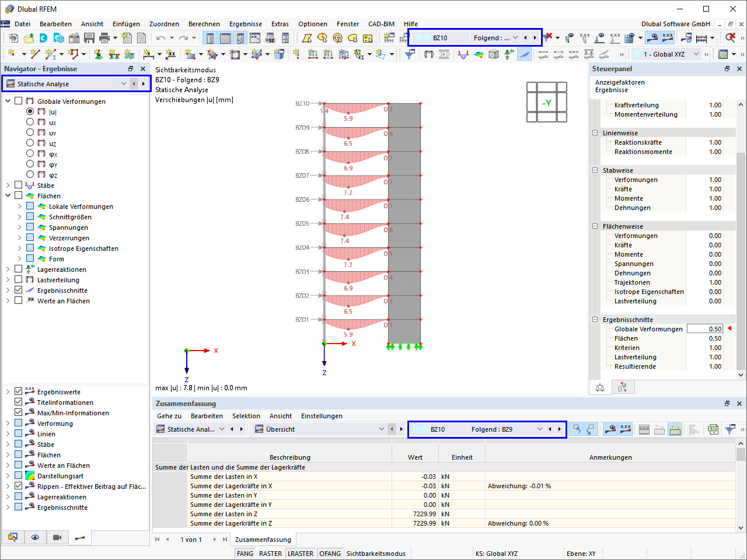This screenshot has height=560, width=747.
Task: Toggle the Stäbe results checkbox in upper tree
Action: [x=19, y=185]
